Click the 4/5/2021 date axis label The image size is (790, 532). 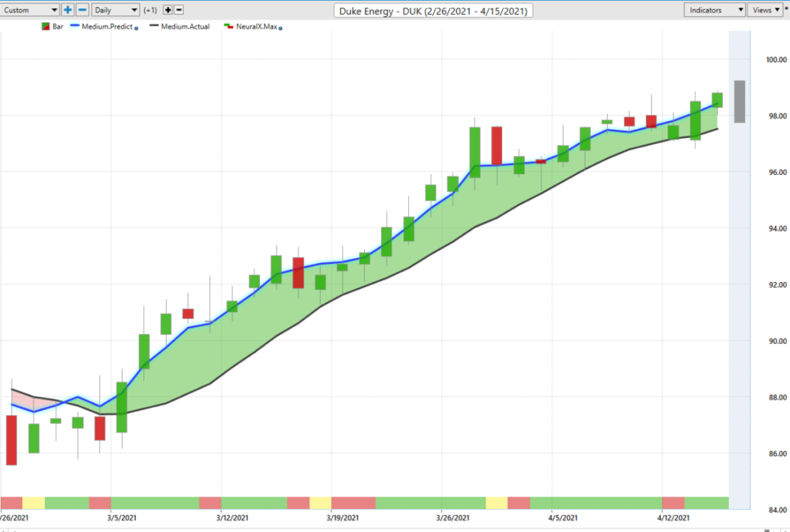[x=563, y=518]
